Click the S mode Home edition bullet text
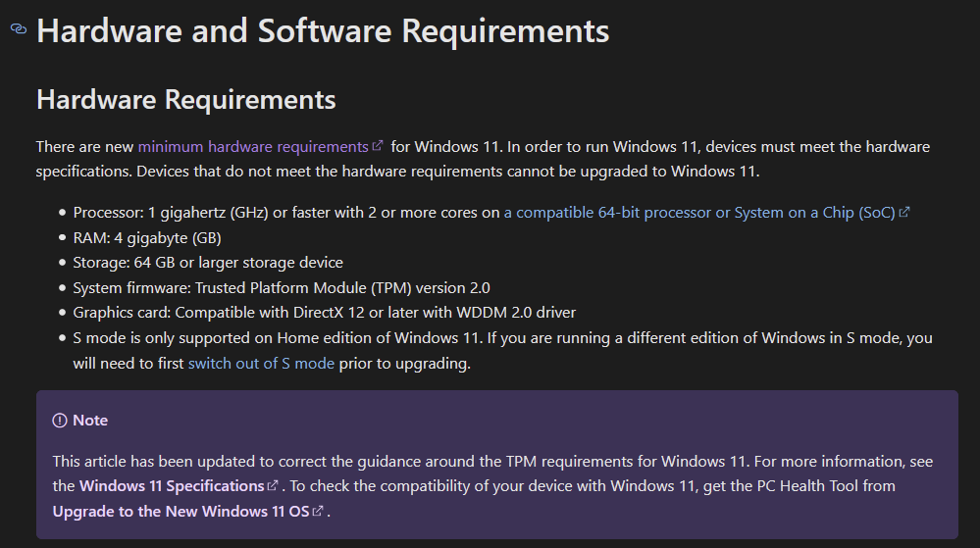 point(502,351)
